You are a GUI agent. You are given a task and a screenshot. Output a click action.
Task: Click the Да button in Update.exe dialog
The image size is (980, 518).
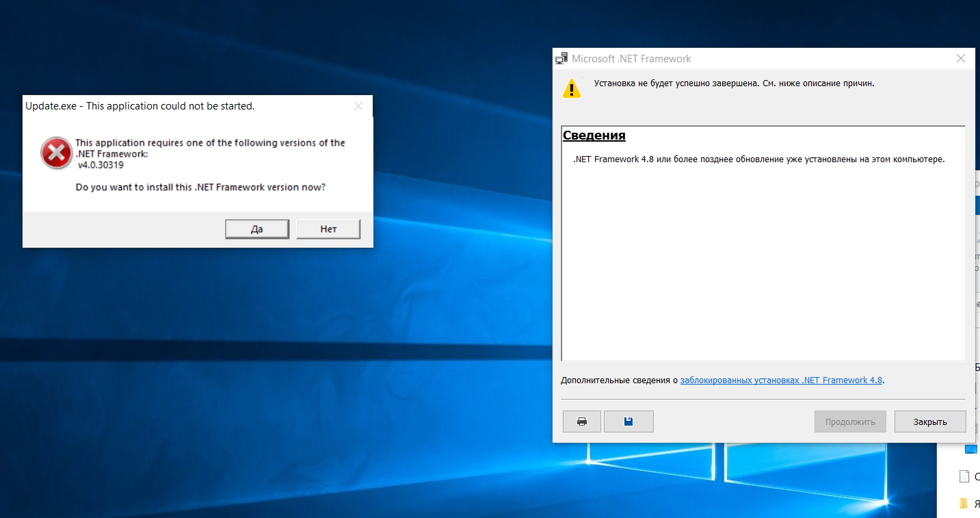click(257, 229)
